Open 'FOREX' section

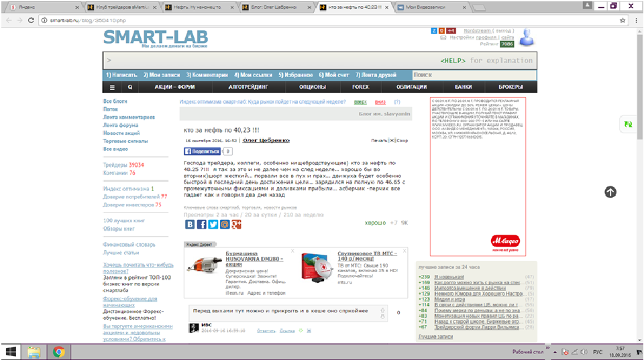pos(361,87)
